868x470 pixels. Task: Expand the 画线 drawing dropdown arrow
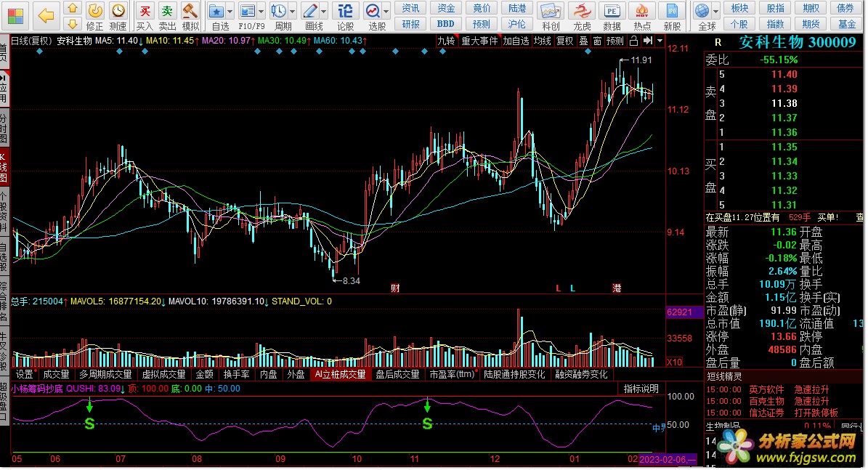coord(324,11)
